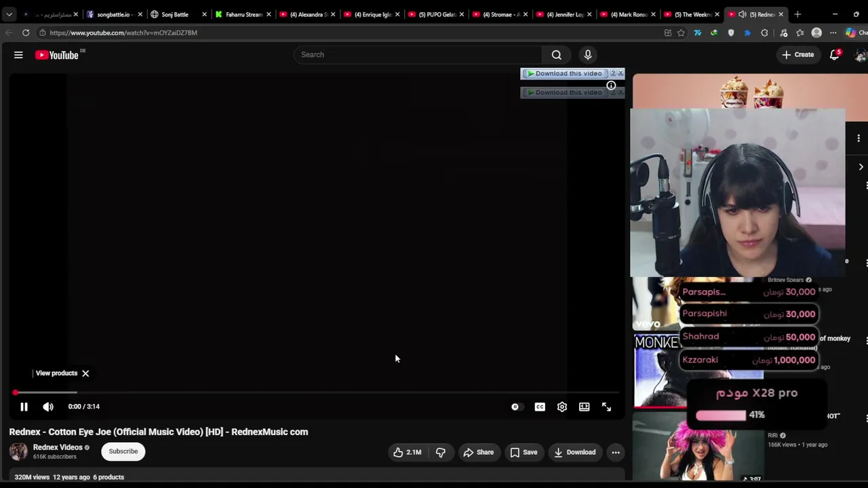Image resolution: width=868 pixels, height=488 pixels.
Task: Click the video title 'Rednex - Cotton Eye Joe'
Action: point(159,432)
